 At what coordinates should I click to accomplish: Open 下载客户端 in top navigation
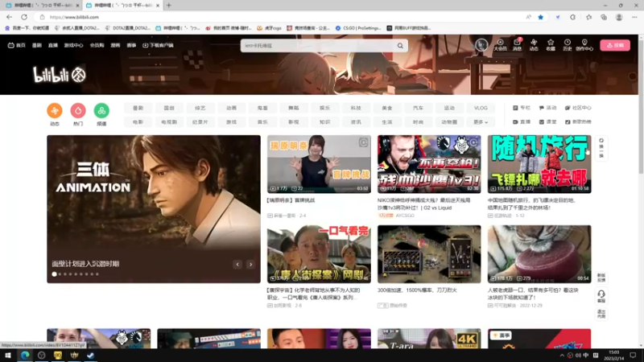pyautogui.click(x=158, y=45)
